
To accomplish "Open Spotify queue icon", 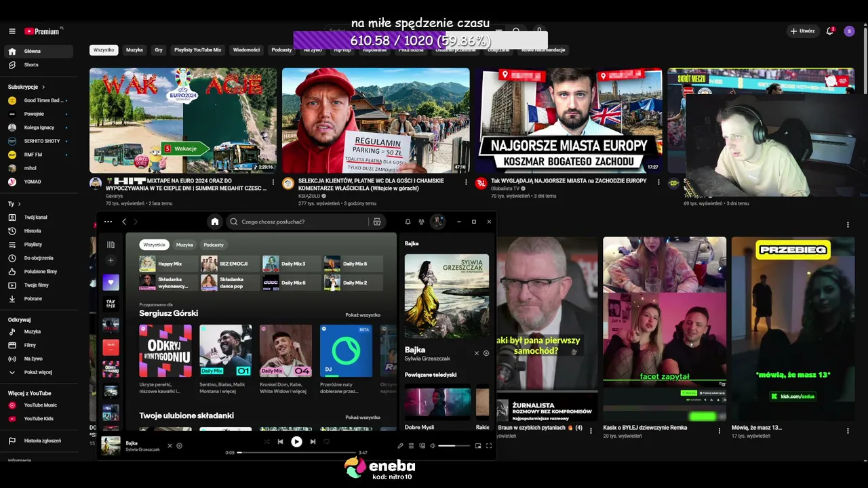I will click(411, 445).
